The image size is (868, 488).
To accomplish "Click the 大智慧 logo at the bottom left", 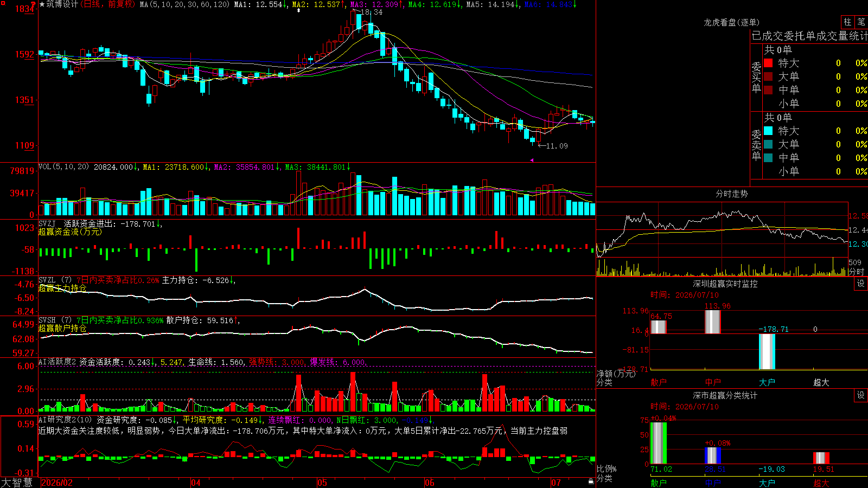I will (17, 483).
